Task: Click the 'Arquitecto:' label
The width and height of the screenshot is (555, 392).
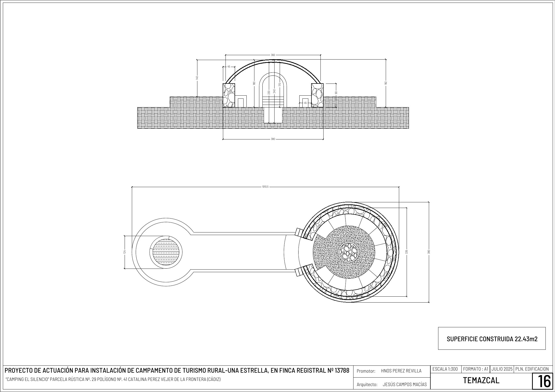Action: tap(367, 385)
